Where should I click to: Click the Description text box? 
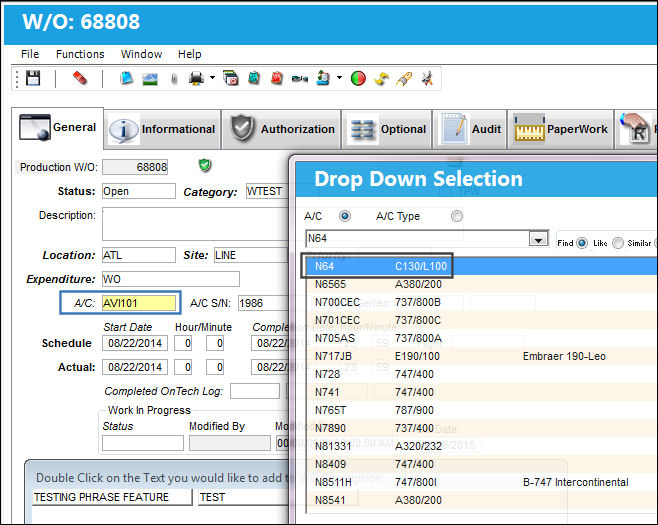click(196, 224)
